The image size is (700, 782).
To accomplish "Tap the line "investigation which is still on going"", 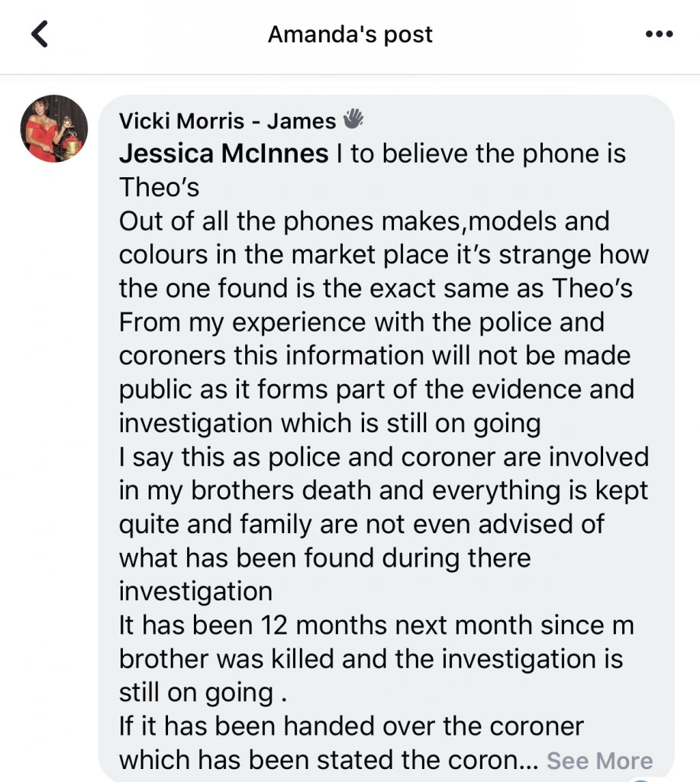I will [330, 422].
